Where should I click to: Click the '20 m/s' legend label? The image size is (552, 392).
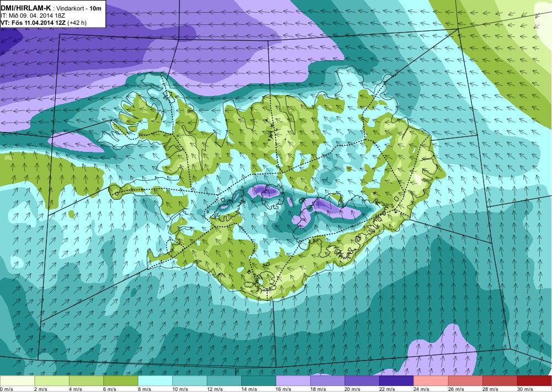coord(353,389)
